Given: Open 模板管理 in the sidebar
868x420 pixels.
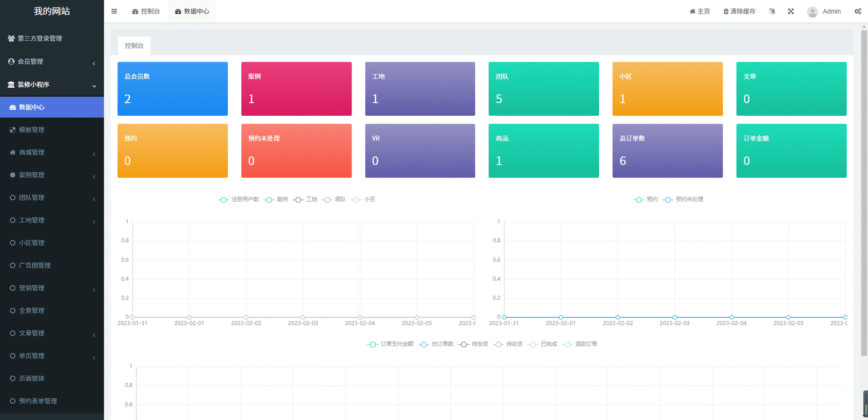Looking at the screenshot, I should (x=32, y=130).
